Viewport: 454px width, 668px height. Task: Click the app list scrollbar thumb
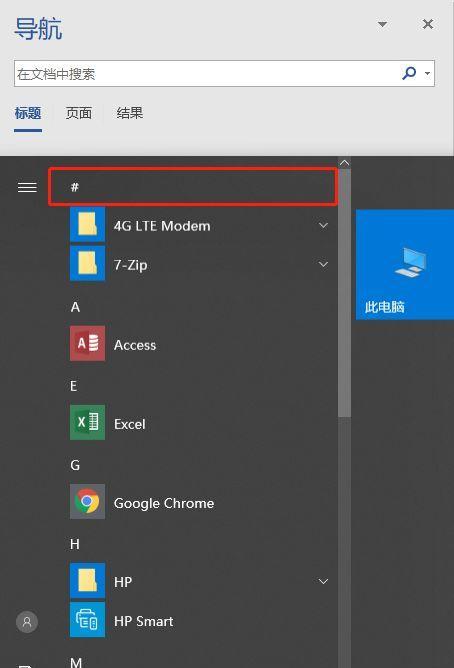345,293
